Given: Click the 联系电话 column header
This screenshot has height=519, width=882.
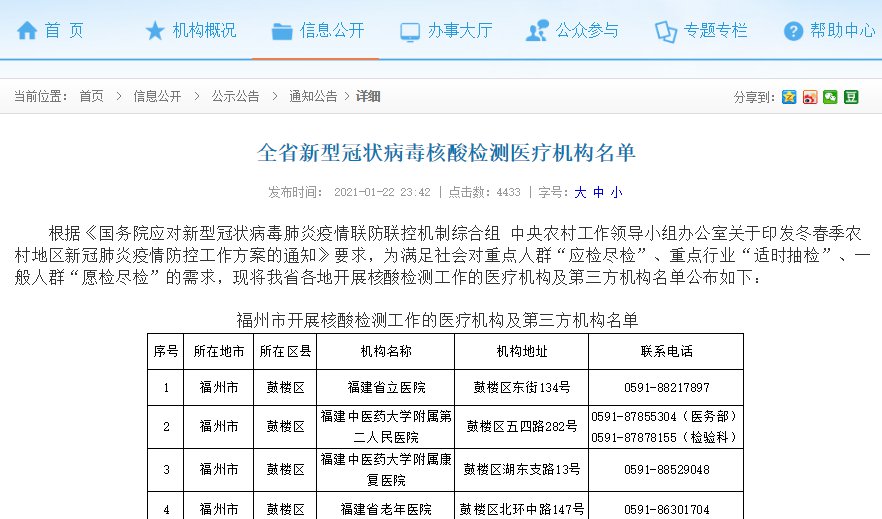Looking at the screenshot, I should coord(666,351).
